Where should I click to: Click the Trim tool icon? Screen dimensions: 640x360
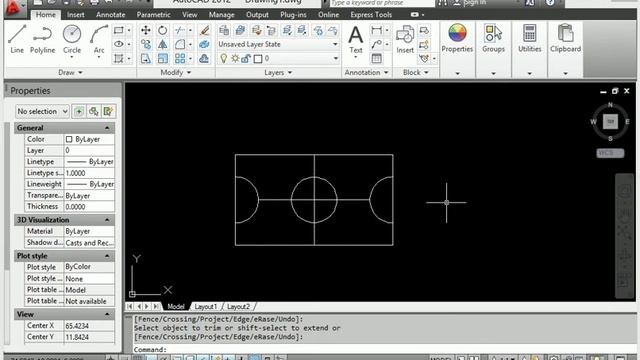(179, 30)
